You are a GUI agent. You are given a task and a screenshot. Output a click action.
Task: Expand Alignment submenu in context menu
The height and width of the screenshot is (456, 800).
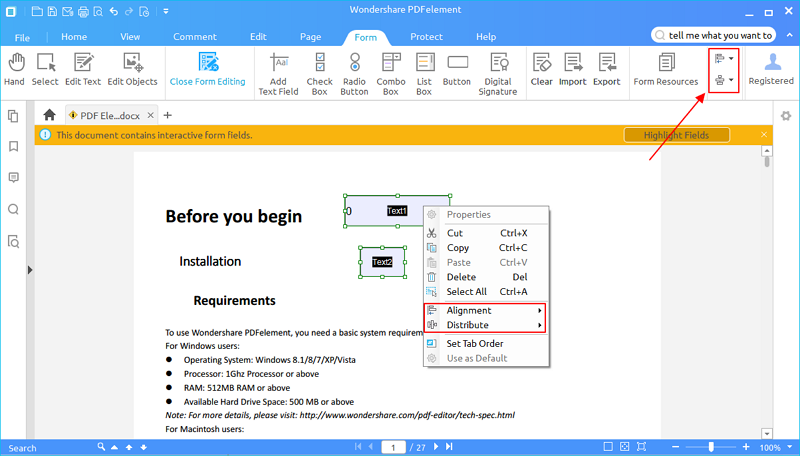pyautogui.click(x=485, y=310)
